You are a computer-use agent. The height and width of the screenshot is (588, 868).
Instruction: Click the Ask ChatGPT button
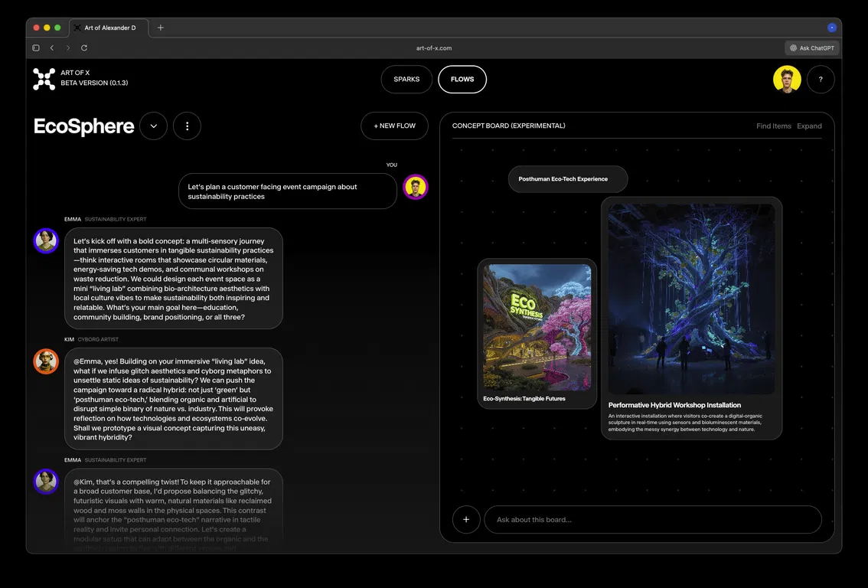click(812, 48)
